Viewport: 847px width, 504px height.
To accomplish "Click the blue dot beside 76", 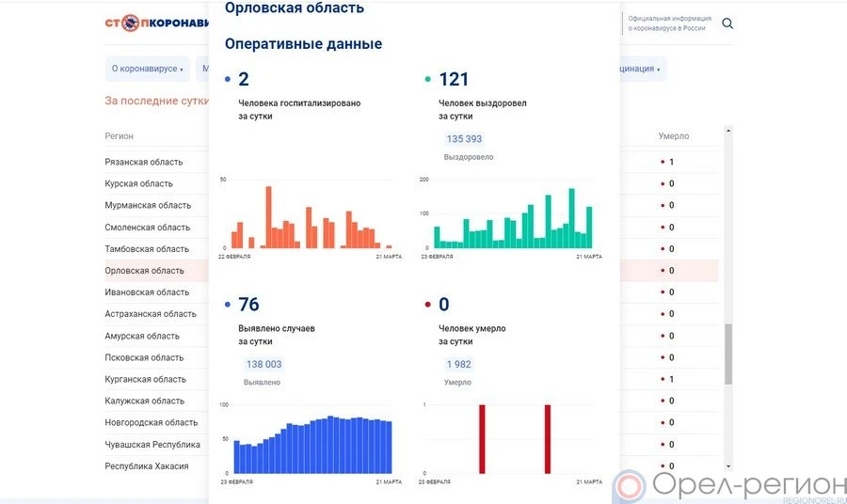I will point(228,305).
